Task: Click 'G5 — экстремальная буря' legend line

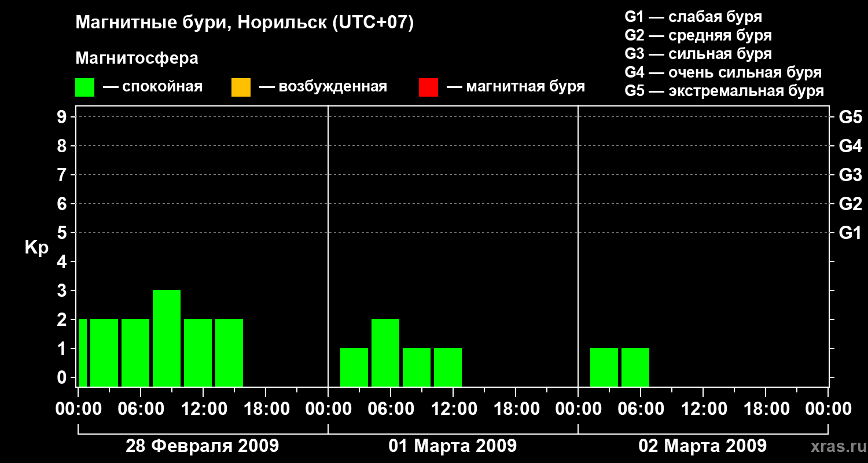Action: tap(724, 91)
